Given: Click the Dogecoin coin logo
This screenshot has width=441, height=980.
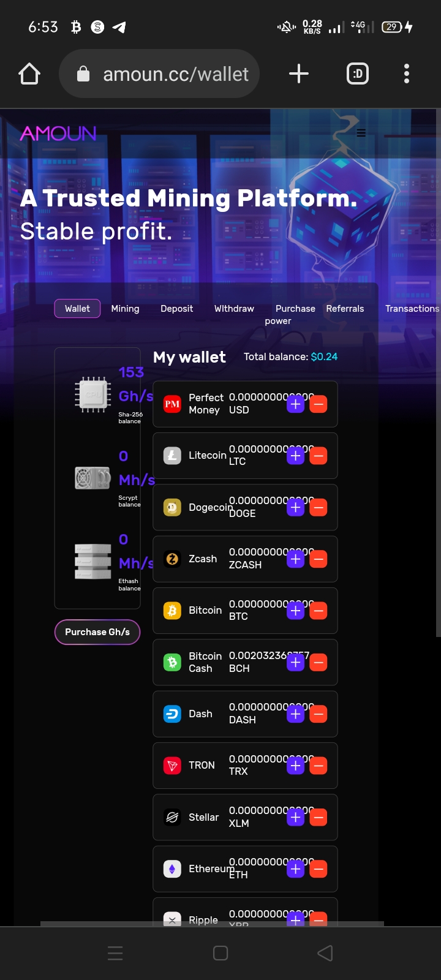Looking at the screenshot, I should [172, 507].
